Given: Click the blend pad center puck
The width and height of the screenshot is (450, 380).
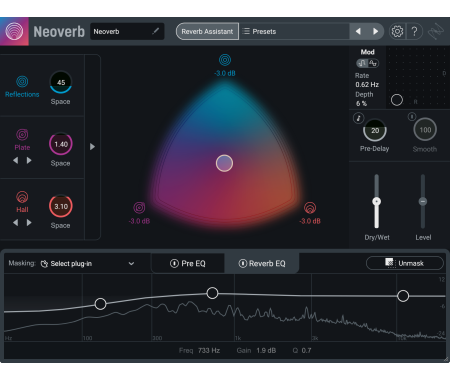Looking at the screenshot, I should (224, 163).
